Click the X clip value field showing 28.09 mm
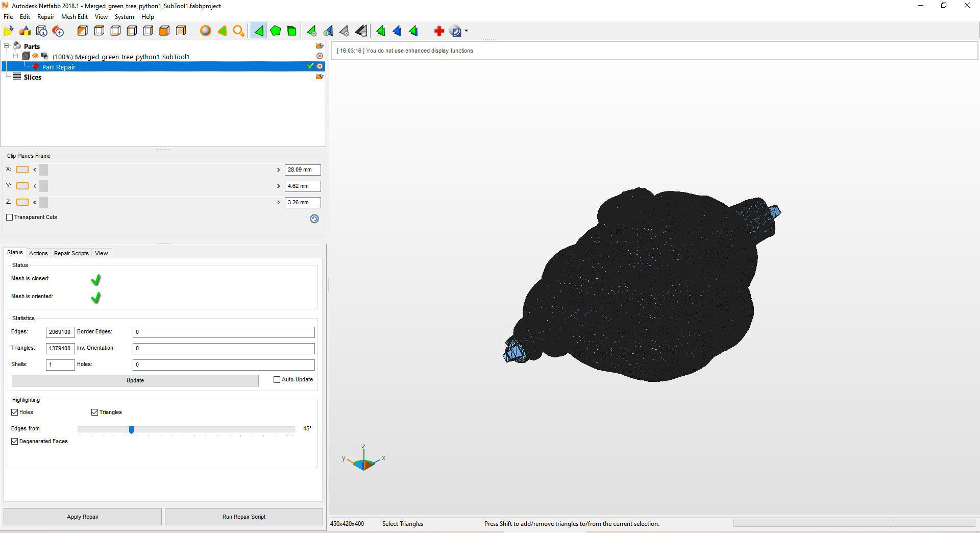This screenshot has height=533, width=980. 303,169
